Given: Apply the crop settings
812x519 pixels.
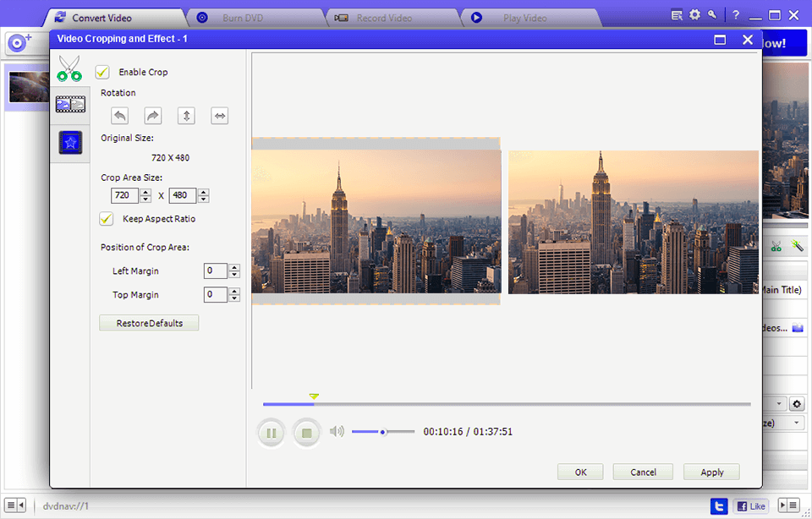Looking at the screenshot, I should (x=711, y=472).
